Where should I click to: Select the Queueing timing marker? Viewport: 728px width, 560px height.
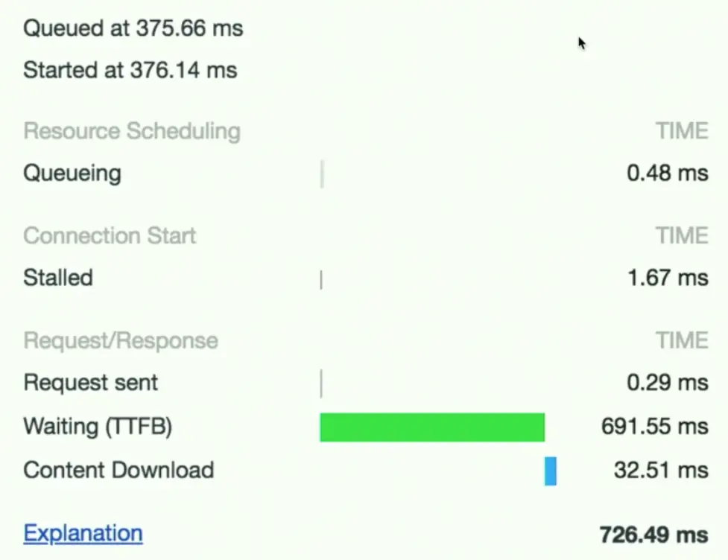pos(322,174)
